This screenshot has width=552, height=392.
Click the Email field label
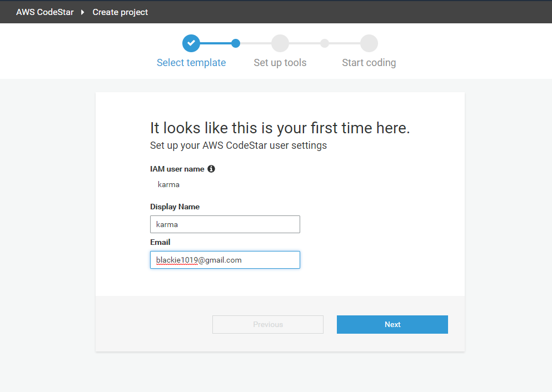point(160,242)
